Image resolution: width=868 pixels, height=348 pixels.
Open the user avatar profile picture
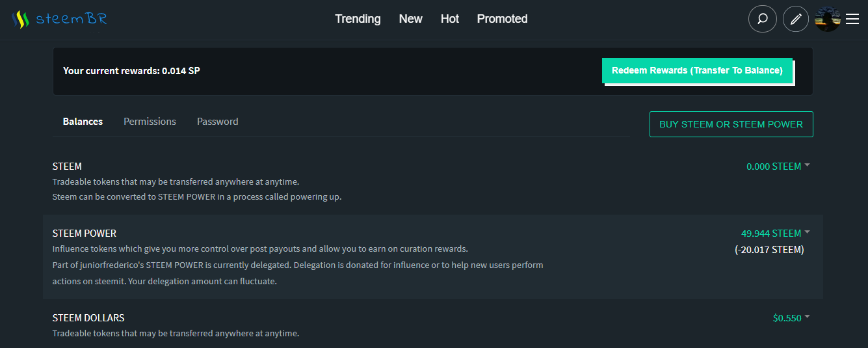[828, 19]
